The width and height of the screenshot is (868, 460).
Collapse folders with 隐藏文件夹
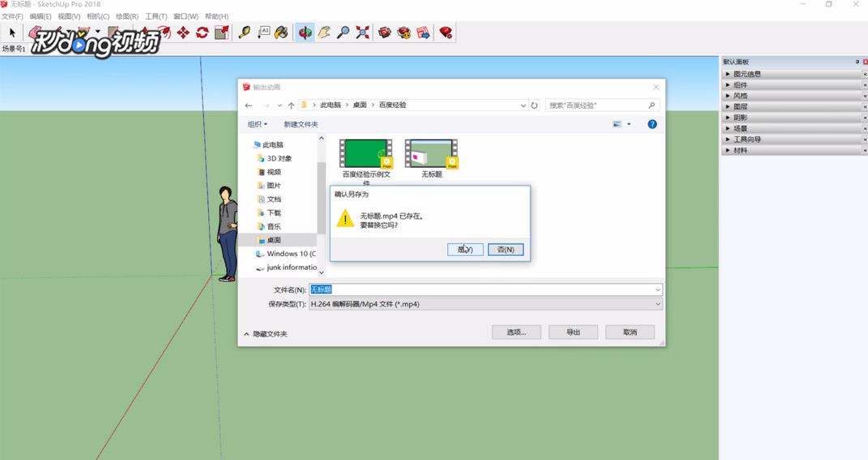pyautogui.click(x=266, y=334)
